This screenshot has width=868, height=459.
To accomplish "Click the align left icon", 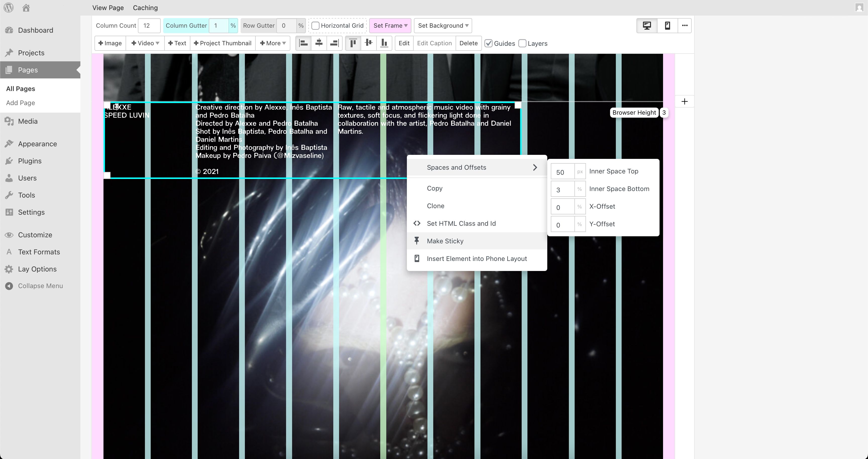I will click(x=303, y=43).
